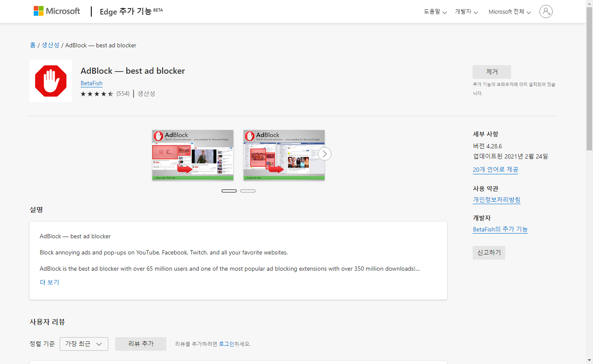Screen dimensions: 593x364
Task: Click the 설명 section heading
Action: [x=36, y=210]
